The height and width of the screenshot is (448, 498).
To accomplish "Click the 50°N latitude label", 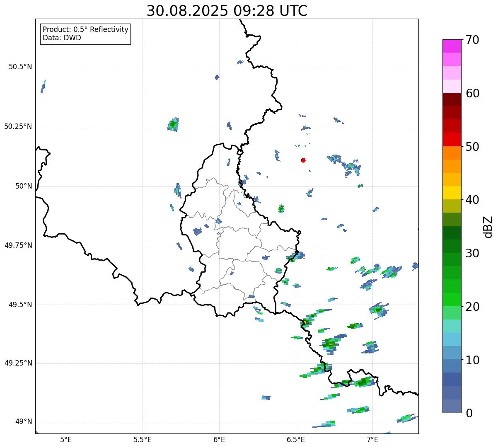I will (x=23, y=186).
